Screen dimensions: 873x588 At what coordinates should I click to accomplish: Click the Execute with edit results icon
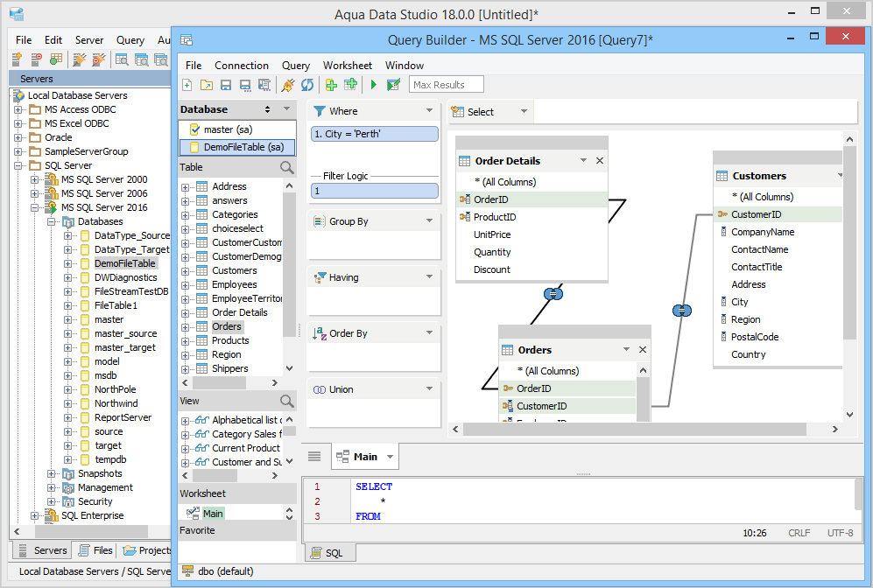[x=394, y=85]
